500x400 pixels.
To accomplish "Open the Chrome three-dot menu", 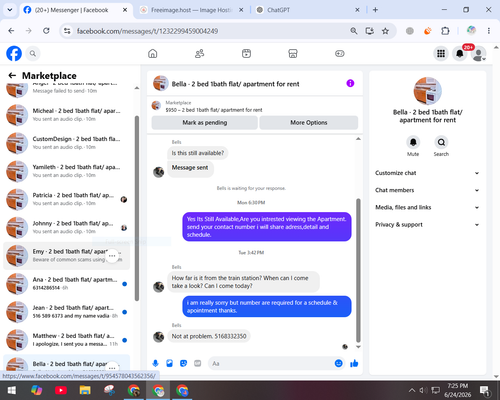I will pos(489,31).
